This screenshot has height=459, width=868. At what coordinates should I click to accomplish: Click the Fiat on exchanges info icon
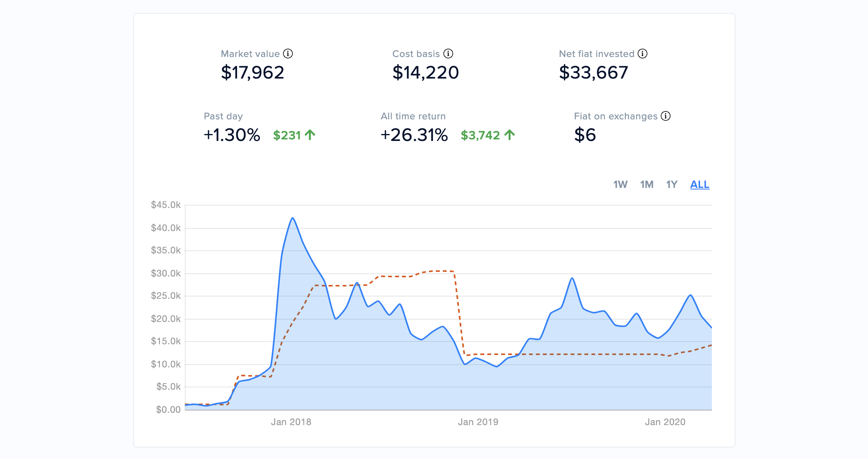[666, 116]
